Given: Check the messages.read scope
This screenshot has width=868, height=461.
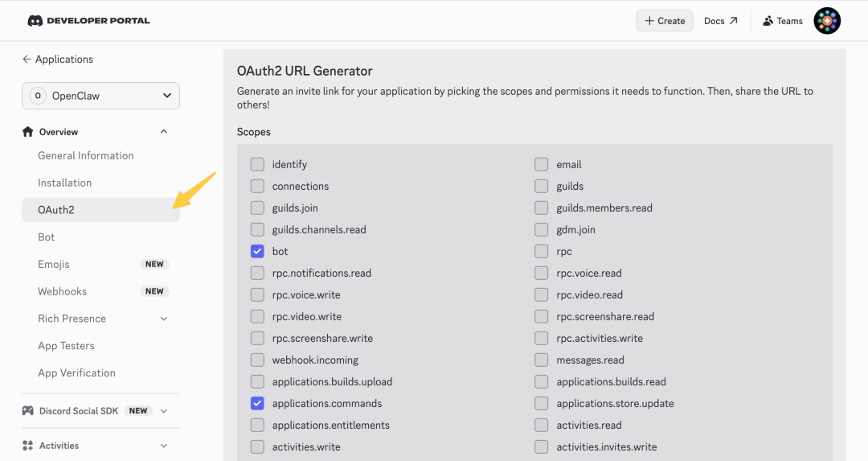Looking at the screenshot, I should [542, 360].
